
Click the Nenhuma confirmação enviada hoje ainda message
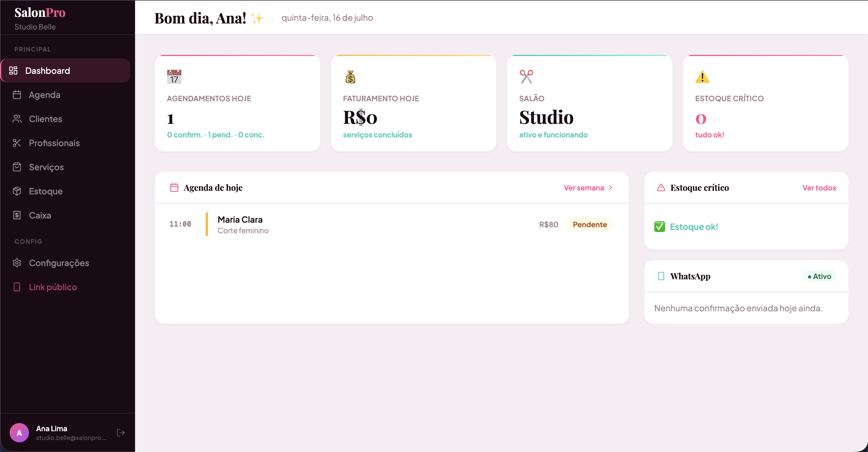738,308
